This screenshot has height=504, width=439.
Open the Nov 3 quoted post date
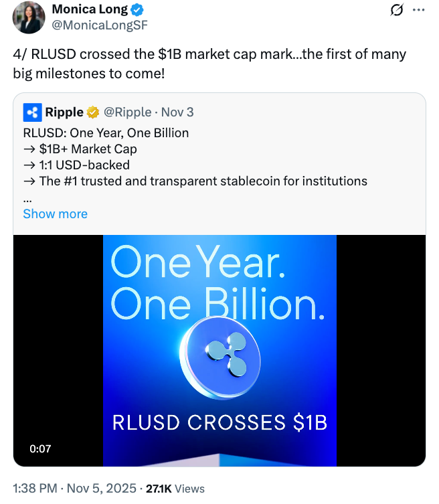[x=177, y=112]
